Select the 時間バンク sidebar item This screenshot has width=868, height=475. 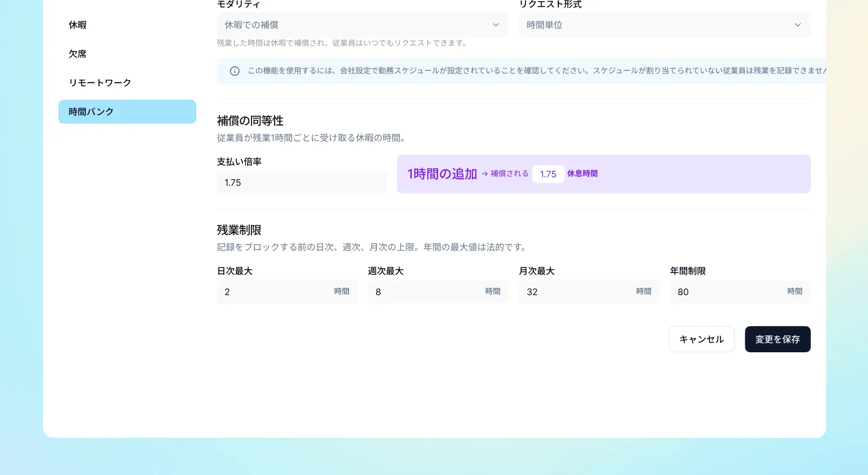tap(127, 112)
